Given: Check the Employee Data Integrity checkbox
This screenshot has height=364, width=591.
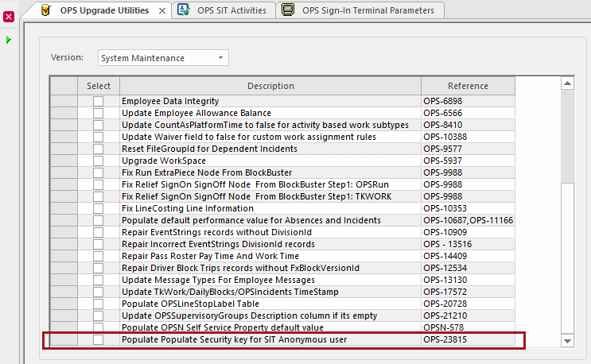Looking at the screenshot, I should point(99,101).
